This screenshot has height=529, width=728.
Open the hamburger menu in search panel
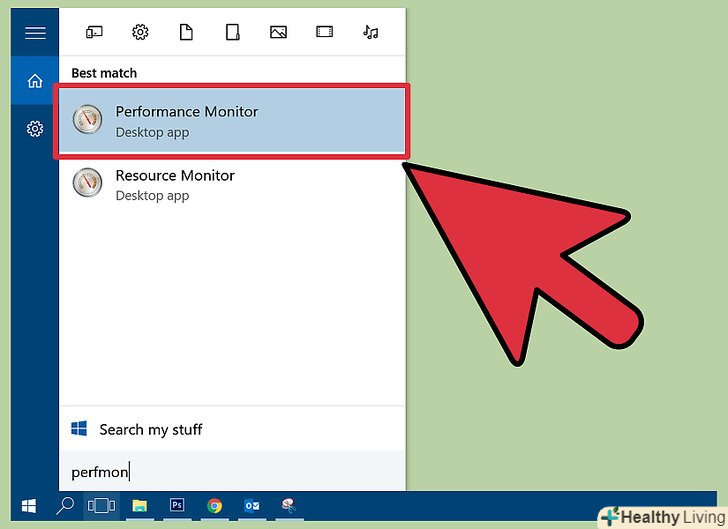[35, 33]
